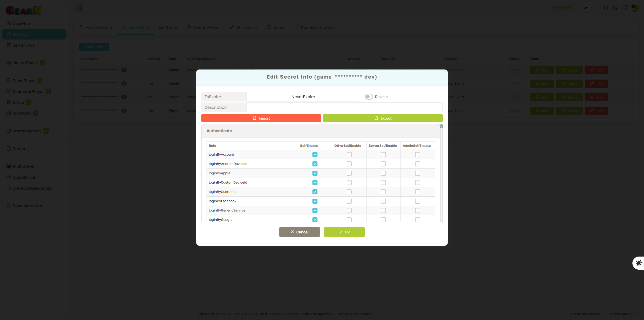Reveal the first SecretKey with the eye icon
This screenshot has height=320, width=644.
124,70
